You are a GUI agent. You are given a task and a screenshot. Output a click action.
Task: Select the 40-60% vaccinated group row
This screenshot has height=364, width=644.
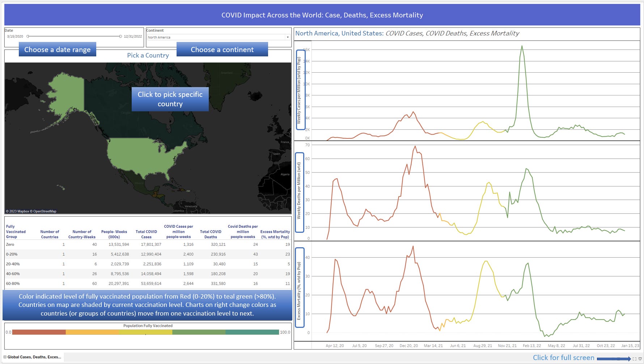click(148, 274)
